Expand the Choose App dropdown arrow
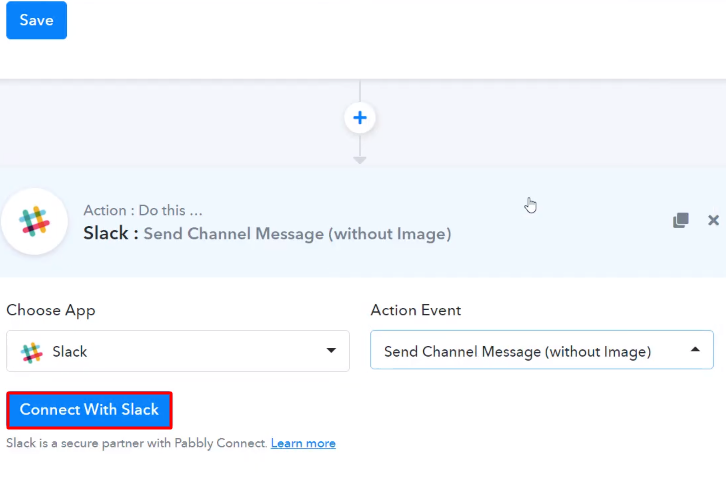This screenshot has height=500, width=726. [x=331, y=350]
